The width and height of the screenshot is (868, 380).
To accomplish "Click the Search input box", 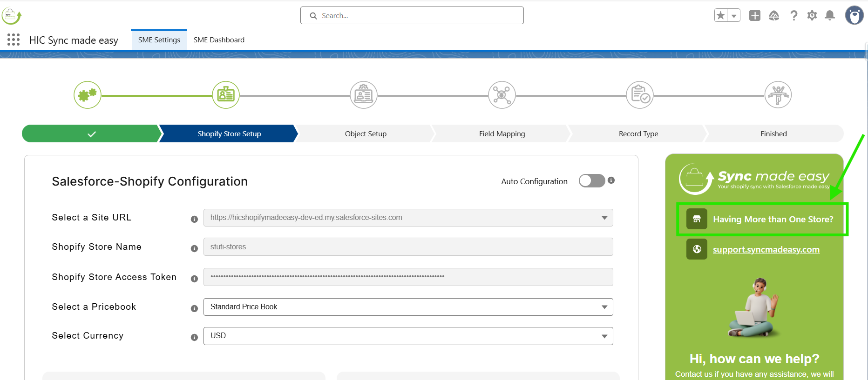I will pyautogui.click(x=412, y=15).
